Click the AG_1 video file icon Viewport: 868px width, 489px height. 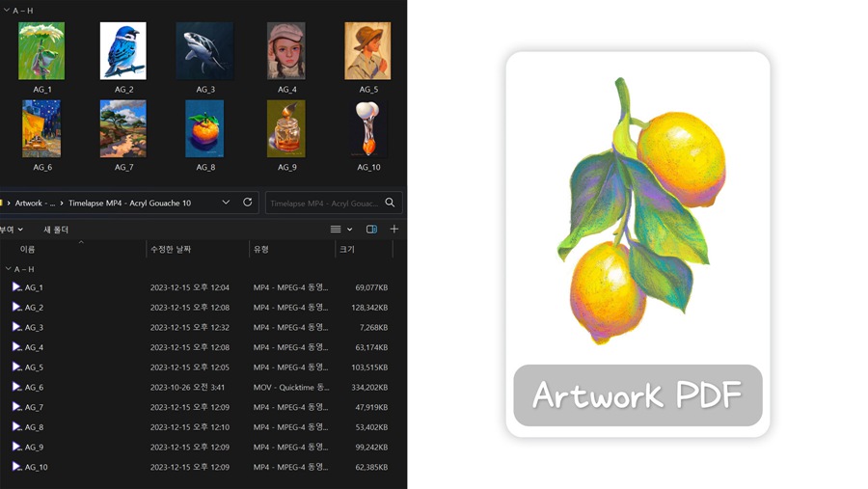(16, 287)
